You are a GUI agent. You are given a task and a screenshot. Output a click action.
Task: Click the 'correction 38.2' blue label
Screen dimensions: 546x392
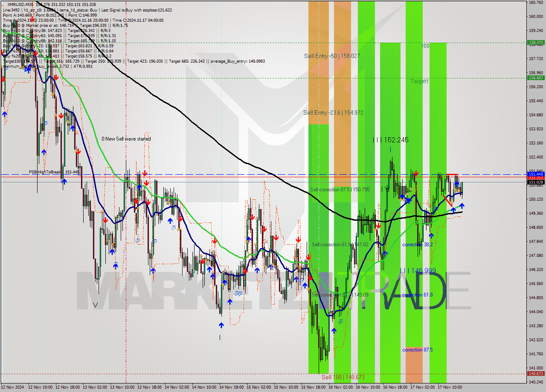tap(417, 245)
